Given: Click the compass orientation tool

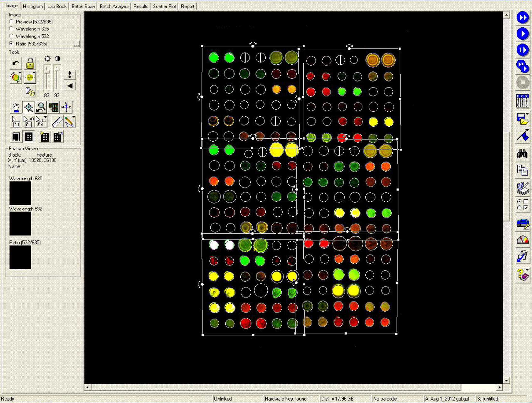Looking at the screenshot, I should 66,107.
